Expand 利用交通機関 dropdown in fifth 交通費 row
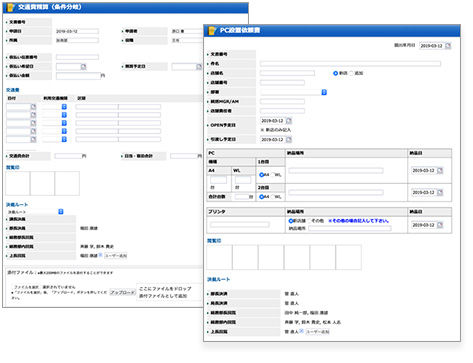Viewport: 473px width, 363px height. pyautogui.click(x=64, y=139)
